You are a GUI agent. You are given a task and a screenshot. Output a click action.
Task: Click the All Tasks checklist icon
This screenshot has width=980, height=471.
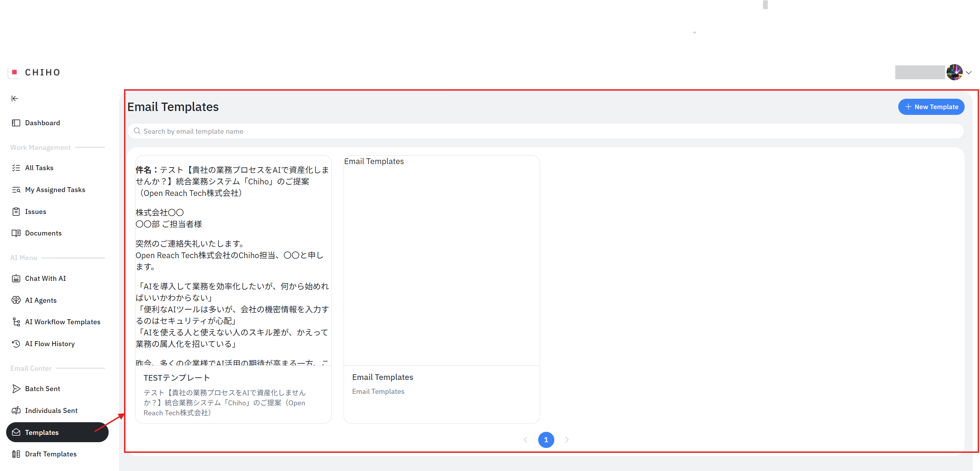16,168
